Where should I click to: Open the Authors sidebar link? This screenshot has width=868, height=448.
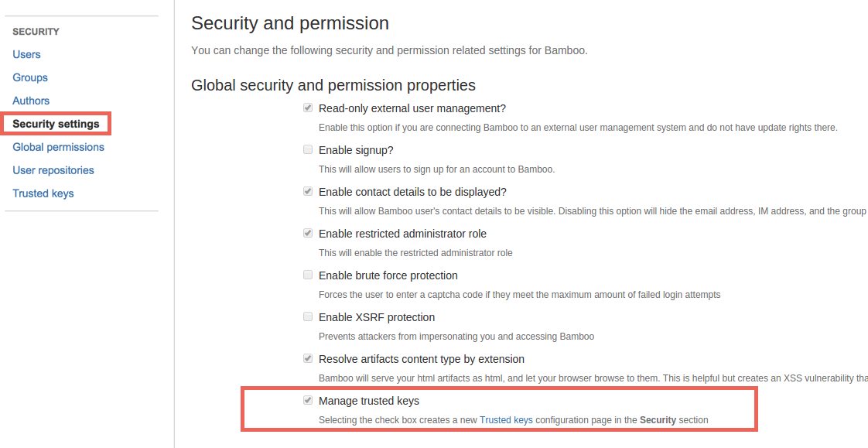point(31,101)
